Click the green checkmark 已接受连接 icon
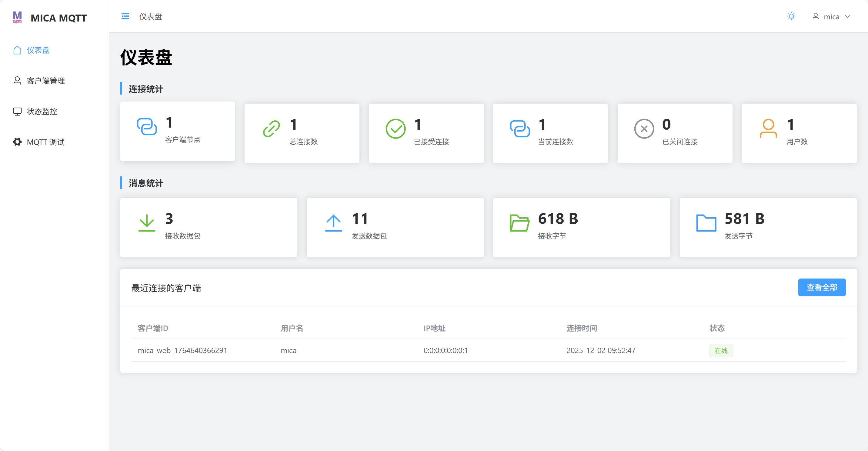The width and height of the screenshot is (868, 451). pos(395,129)
